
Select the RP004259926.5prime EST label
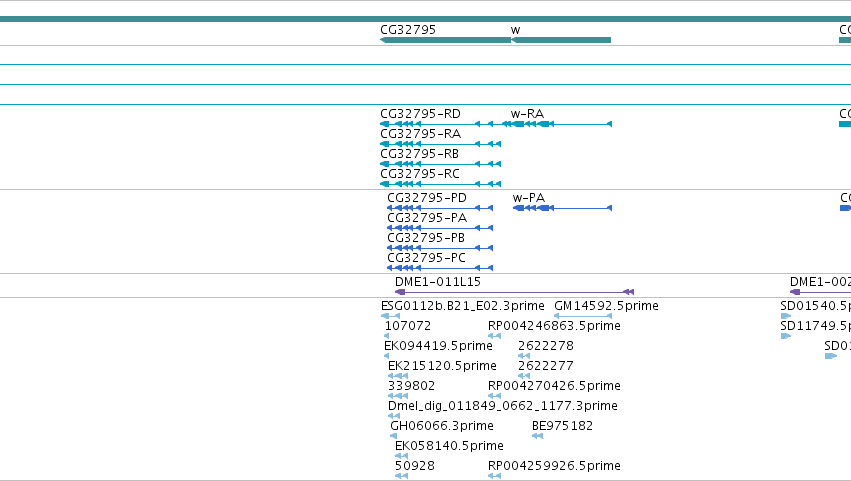click(x=554, y=466)
